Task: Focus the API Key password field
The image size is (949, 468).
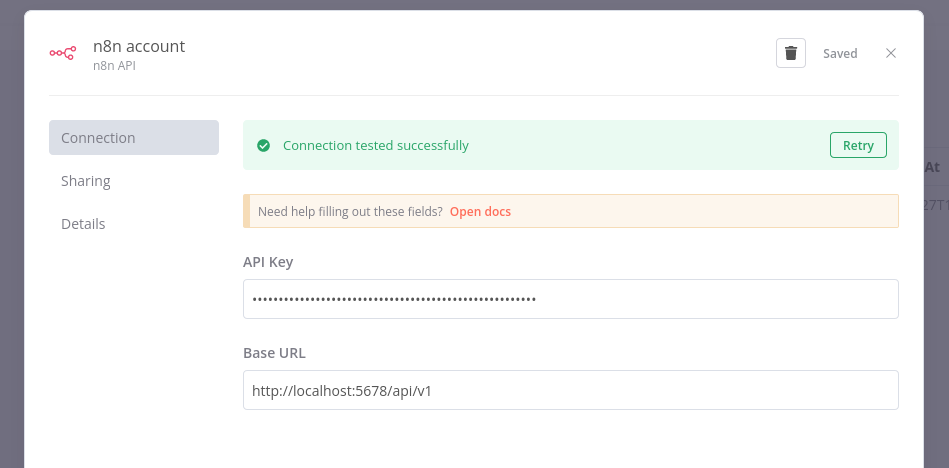Action: (570, 299)
